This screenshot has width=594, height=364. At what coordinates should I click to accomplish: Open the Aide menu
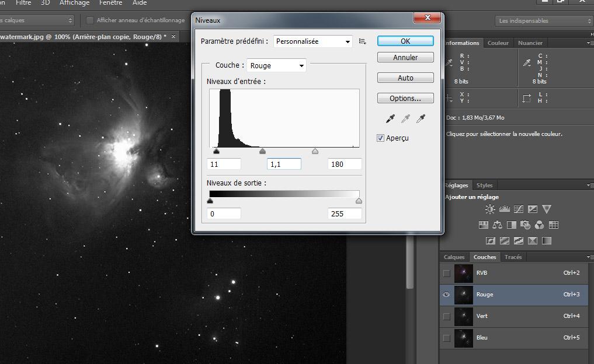coord(140,3)
